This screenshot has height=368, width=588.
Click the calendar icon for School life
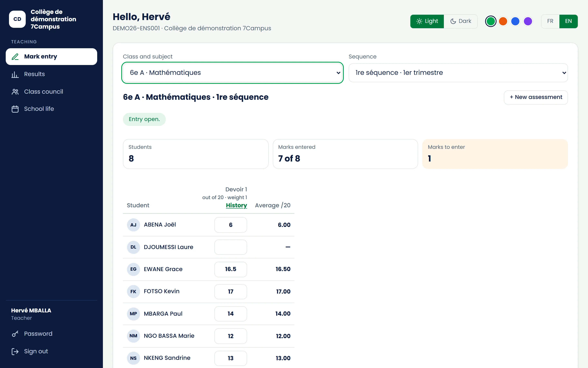click(x=15, y=109)
